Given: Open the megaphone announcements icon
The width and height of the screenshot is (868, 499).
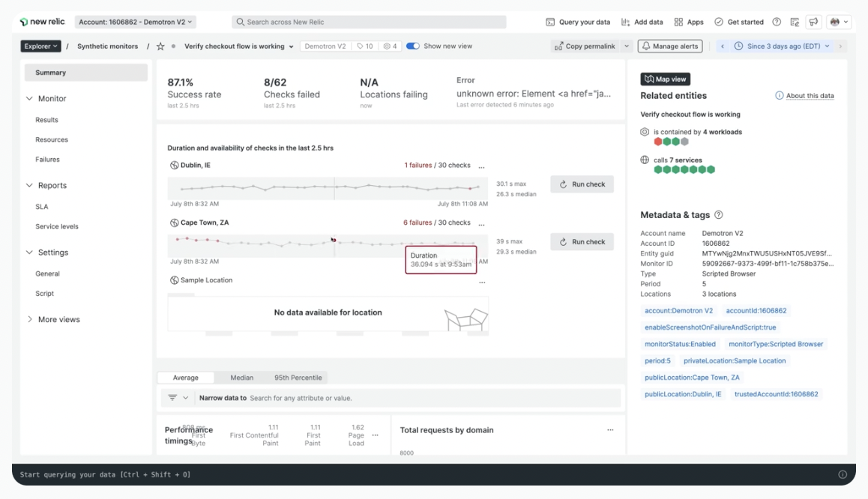Looking at the screenshot, I should [x=813, y=22].
